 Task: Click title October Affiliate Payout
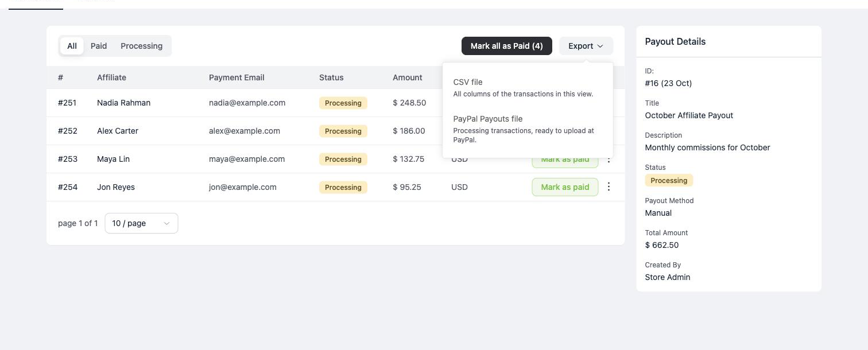pyautogui.click(x=689, y=115)
